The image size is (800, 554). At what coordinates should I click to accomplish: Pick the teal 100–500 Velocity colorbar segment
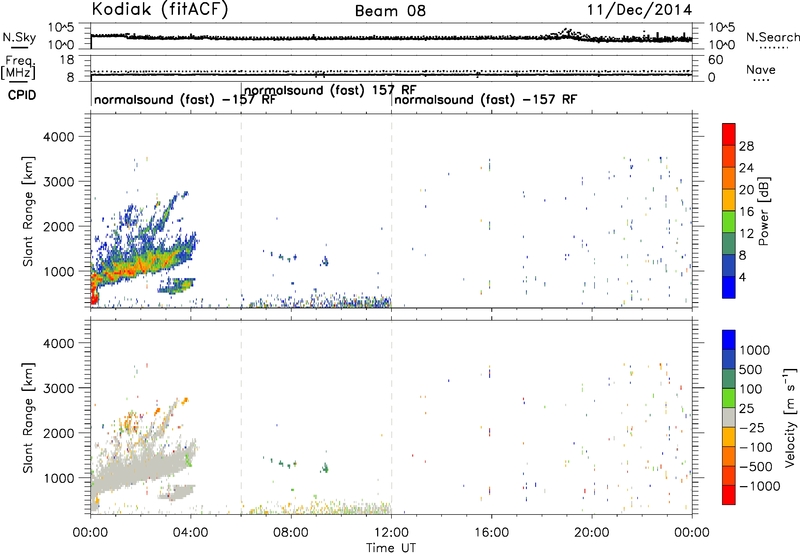tap(729, 379)
